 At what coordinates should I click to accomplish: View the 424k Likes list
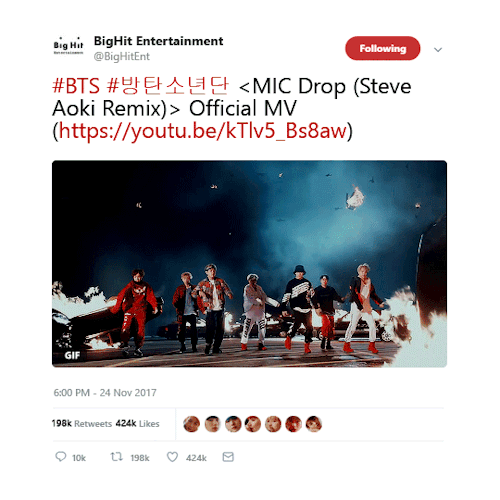click(137, 424)
